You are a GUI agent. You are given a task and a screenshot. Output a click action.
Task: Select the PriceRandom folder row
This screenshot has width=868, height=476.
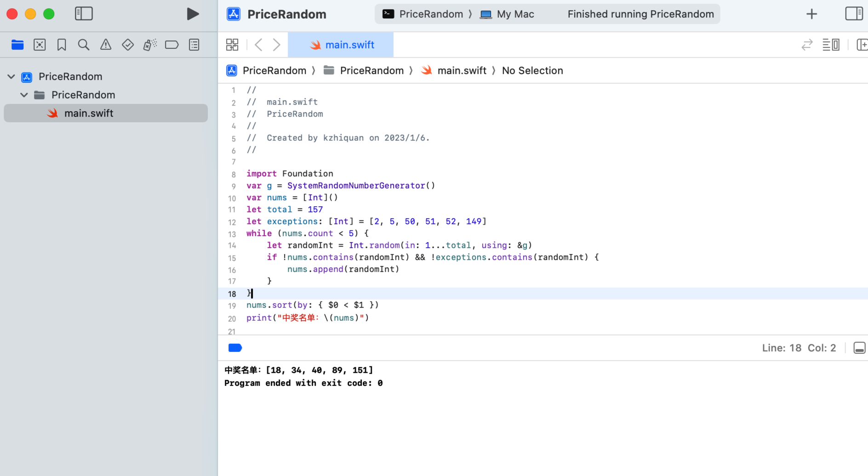click(x=106, y=95)
